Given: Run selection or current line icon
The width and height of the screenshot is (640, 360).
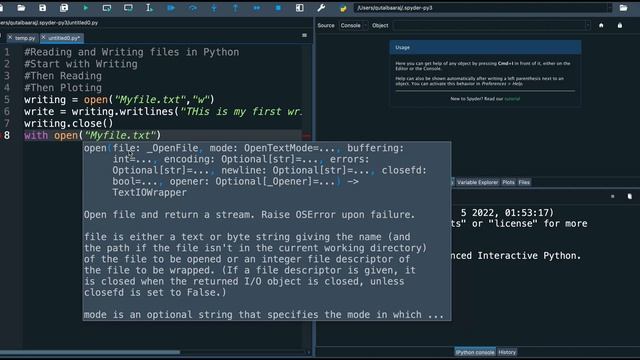Looking at the screenshot, I should click(149, 8).
